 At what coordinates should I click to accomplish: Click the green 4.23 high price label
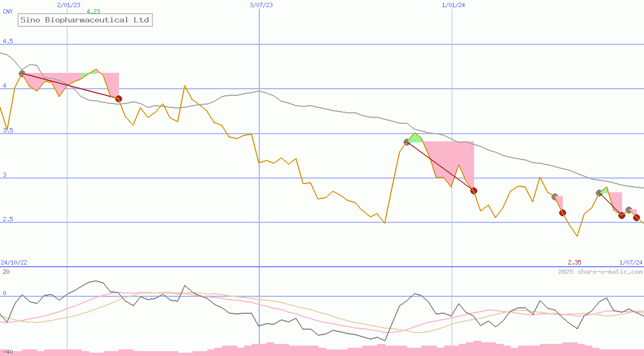click(x=93, y=12)
